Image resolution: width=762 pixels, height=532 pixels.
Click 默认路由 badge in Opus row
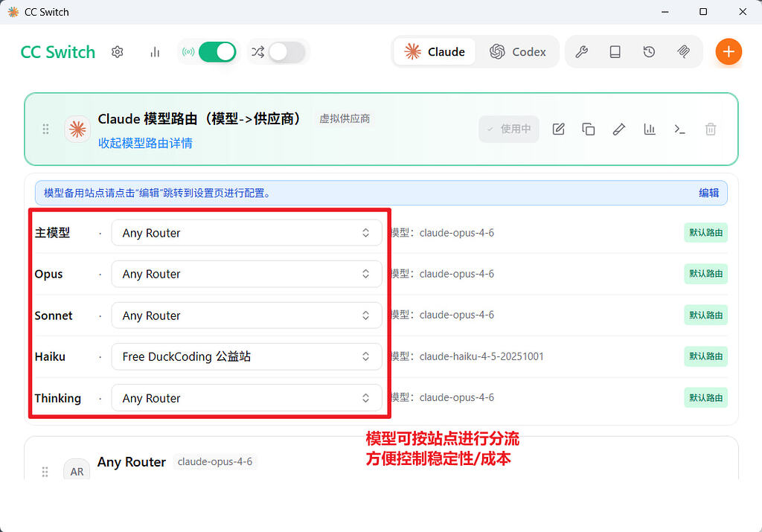[x=705, y=274]
